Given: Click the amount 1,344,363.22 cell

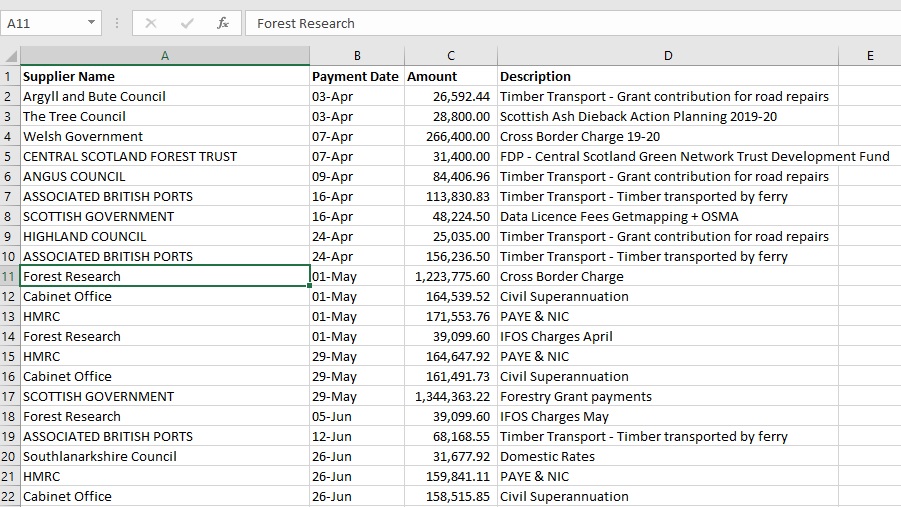Looking at the screenshot, I should [x=451, y=396].
